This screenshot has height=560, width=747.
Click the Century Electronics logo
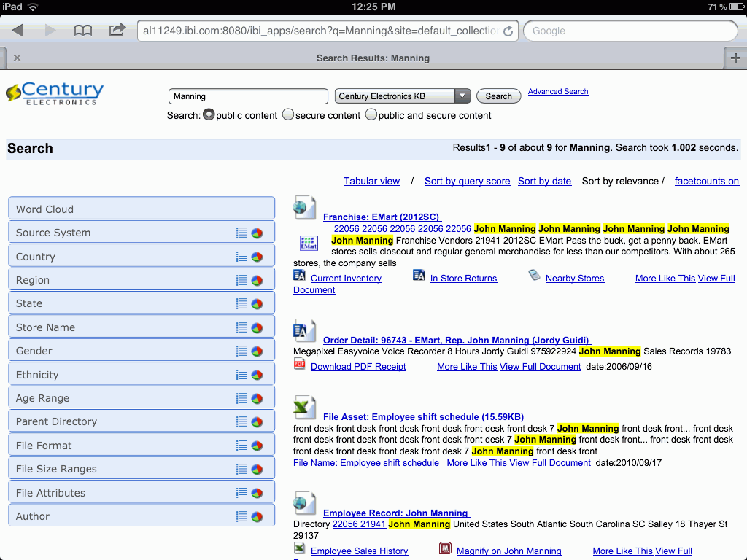55,93
